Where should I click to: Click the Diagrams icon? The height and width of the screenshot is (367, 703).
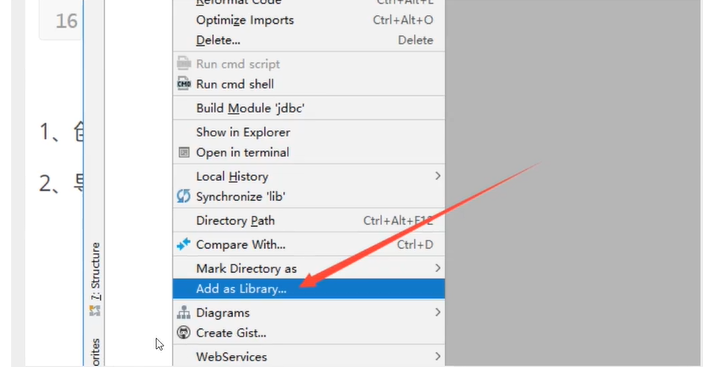pyautogui.click(x=183, y=312)
